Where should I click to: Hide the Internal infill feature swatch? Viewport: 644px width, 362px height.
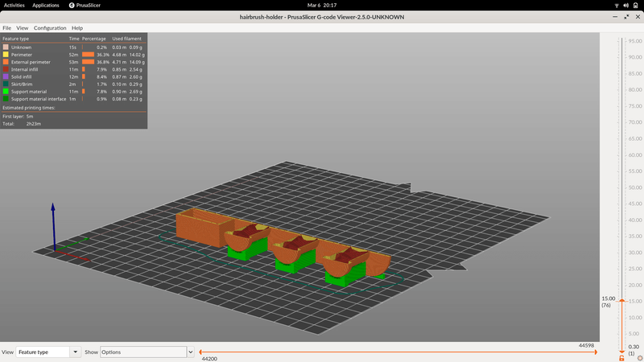[x=6, y=69]
